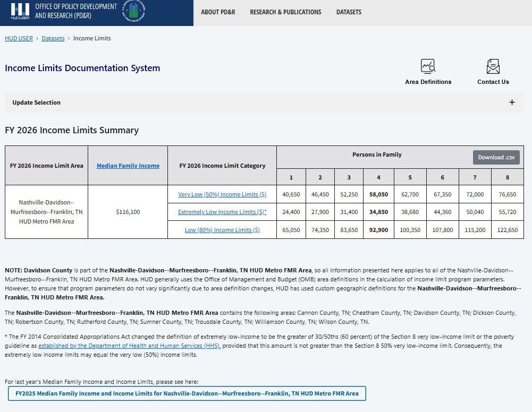Open the ABOUT PD&R menu
The image size is (532, 412).
218,12
